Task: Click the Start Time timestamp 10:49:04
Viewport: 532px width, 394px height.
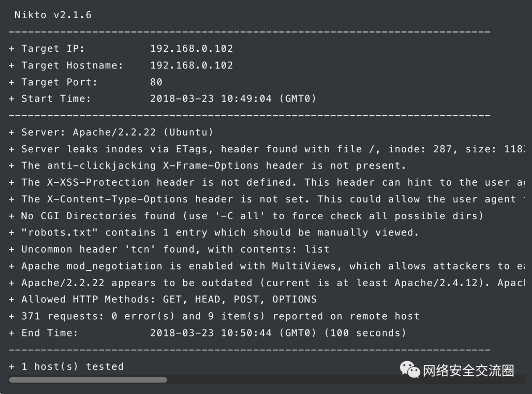Action: point(246,99)
